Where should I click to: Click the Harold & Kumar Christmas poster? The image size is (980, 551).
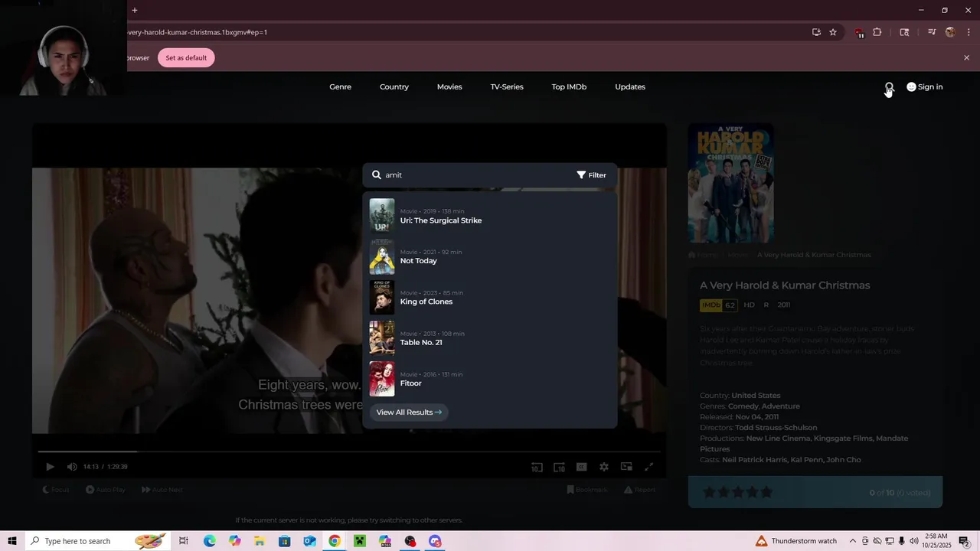click(730, 184)
